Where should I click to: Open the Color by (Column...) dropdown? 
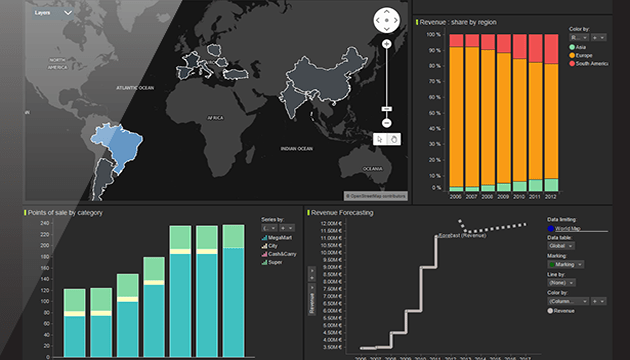tap(568, 301)
